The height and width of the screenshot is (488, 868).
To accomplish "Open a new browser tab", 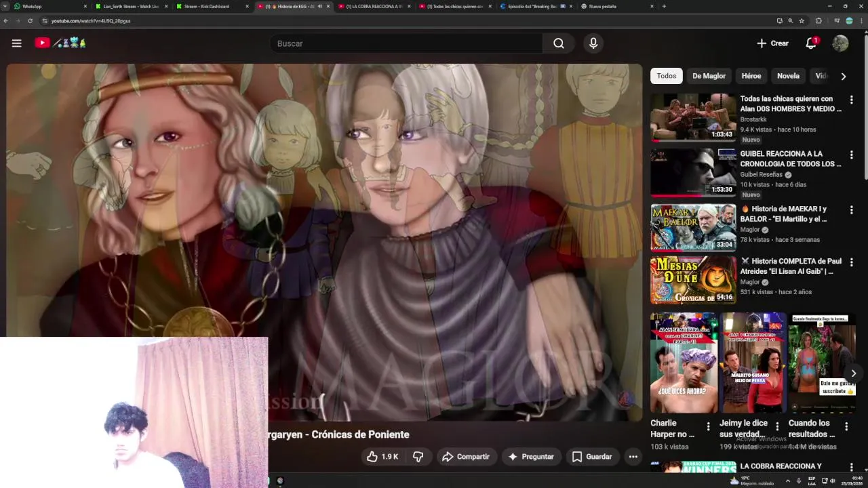I will pyautogui.click(x=664, y=6).
